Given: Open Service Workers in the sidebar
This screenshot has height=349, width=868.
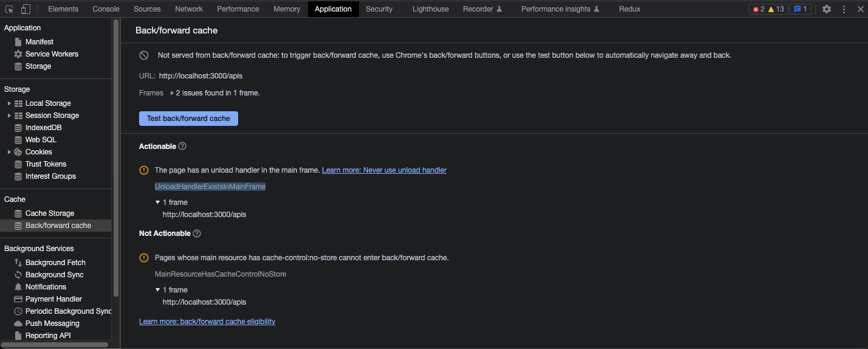Looking at the screenshot, I should coord(52,54).
